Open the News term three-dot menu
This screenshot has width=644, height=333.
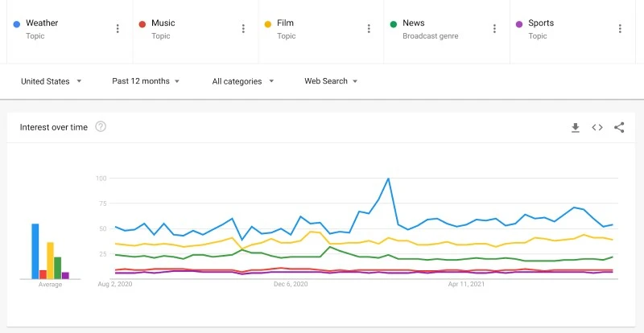click(494, 29)
